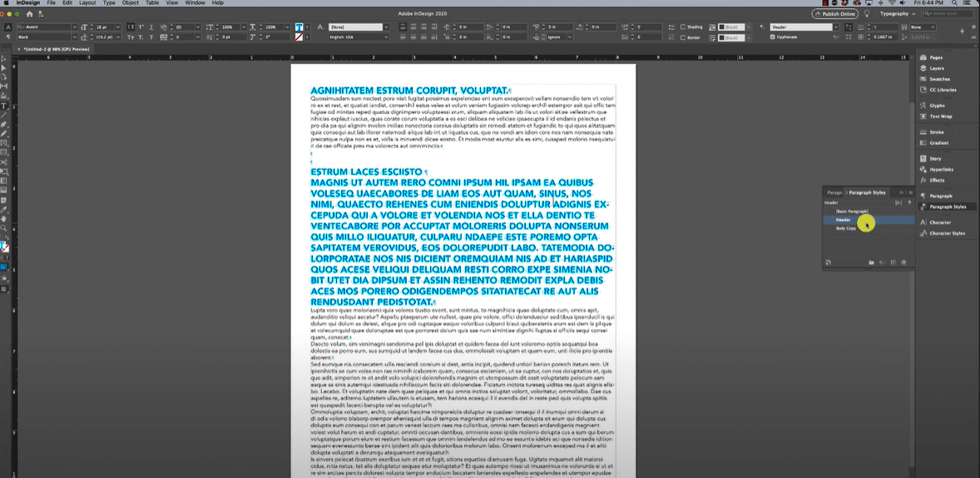Enable the Shading checkbox
The image size is (980, 478).
pos(683,27)
